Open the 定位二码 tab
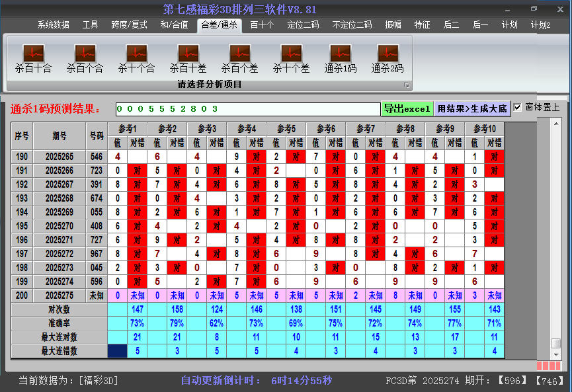This screenshot has height=392, width=572. click(x=303, y=25)
